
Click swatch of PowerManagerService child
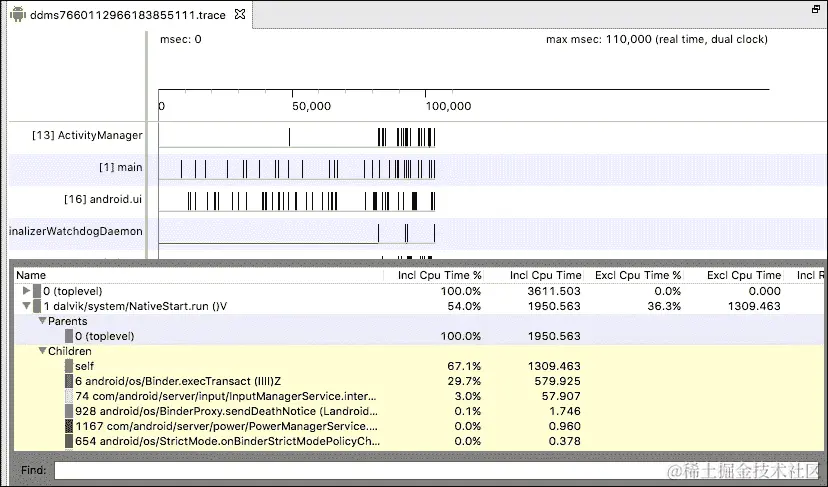tap(69, 426)
